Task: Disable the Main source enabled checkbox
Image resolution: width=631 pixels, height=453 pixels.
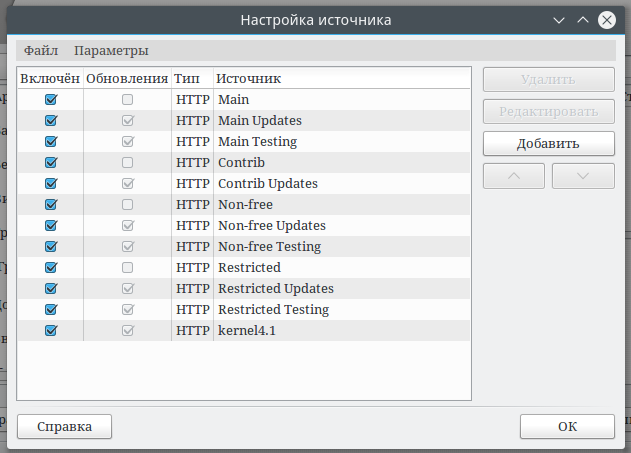Action: [51, 100]
